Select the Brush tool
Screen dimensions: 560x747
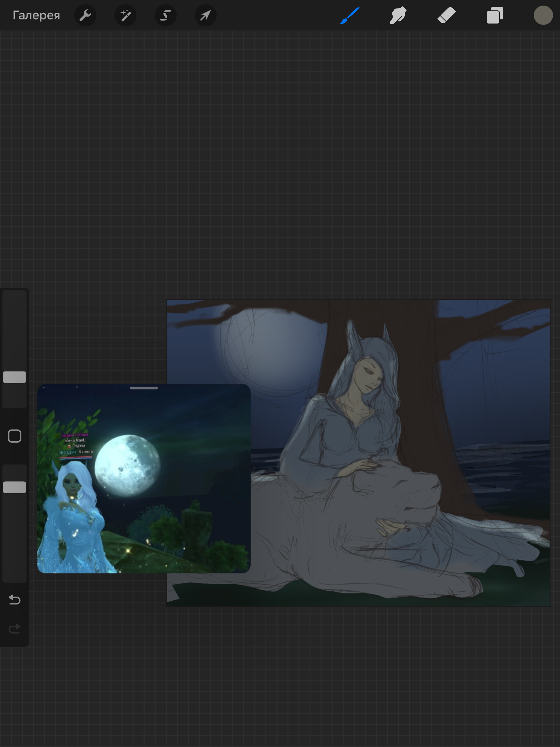pos(350,15)
